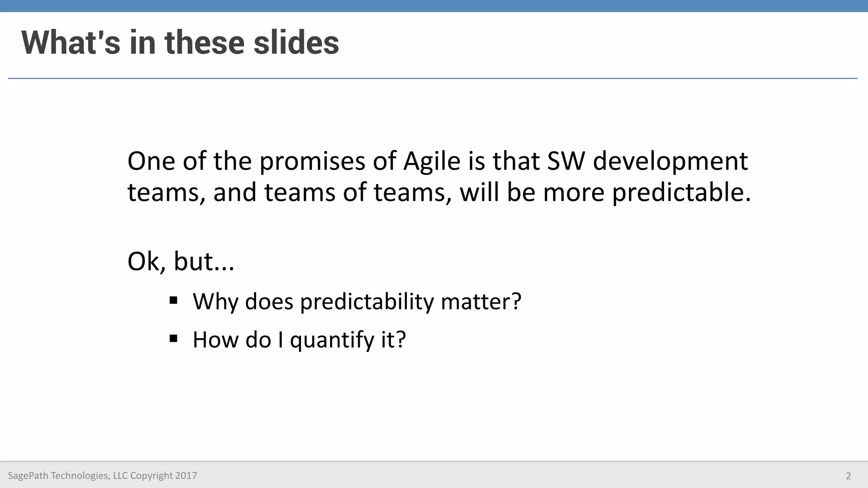The image size is (868, 488).
Task: Click the word "slides" in the title
Action: click(x=296, y=43)
